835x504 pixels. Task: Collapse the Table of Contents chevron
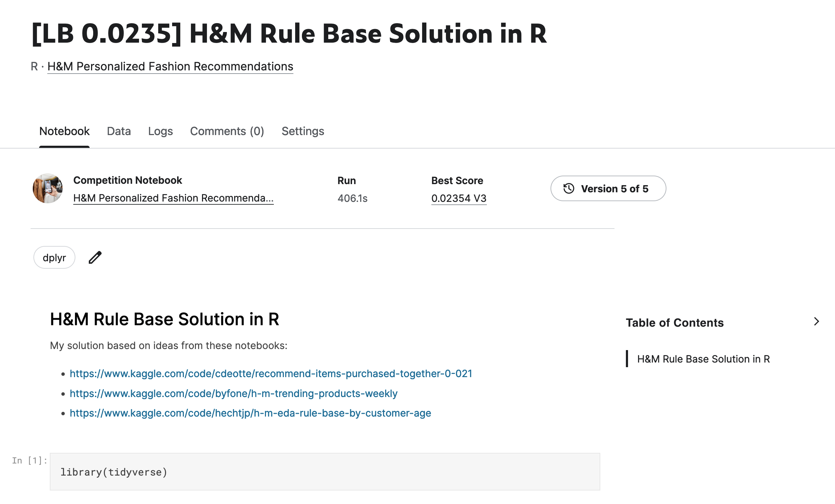tap(817, 322)
